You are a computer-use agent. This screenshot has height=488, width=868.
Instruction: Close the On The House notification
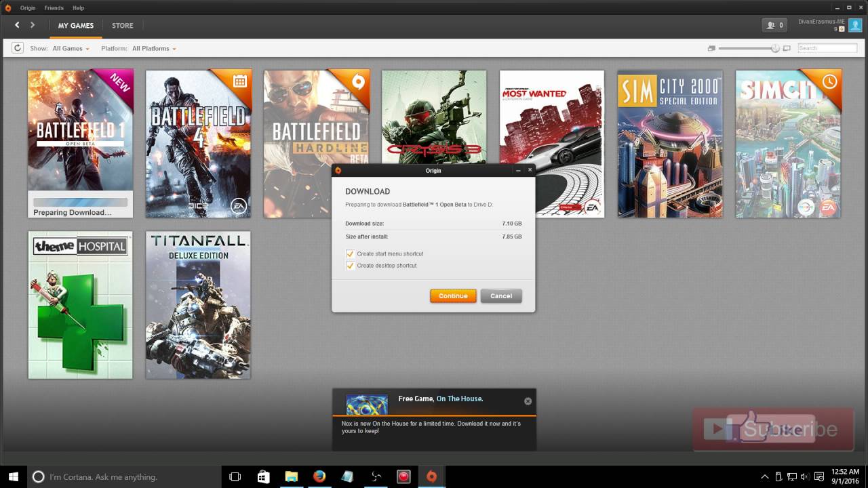click(528, 401)
